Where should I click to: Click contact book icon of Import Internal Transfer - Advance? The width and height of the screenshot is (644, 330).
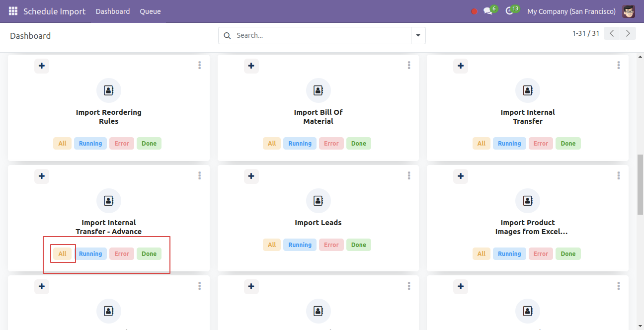[109, 201]
